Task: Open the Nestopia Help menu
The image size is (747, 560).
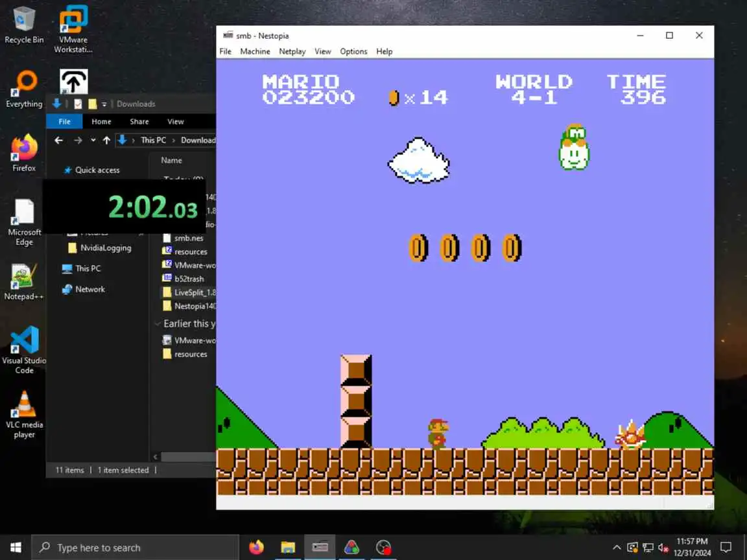Action: click(x=384, y=51)
